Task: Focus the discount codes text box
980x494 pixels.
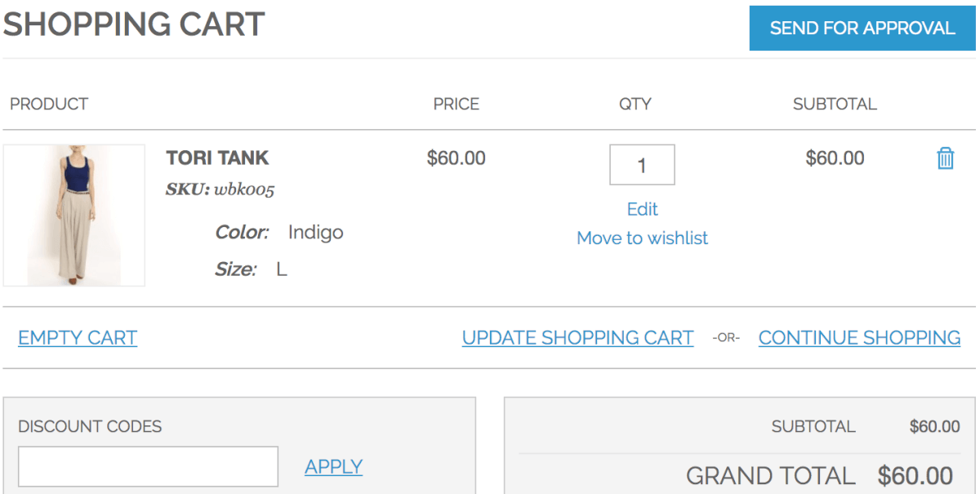Action: click(x=148, y=466)
